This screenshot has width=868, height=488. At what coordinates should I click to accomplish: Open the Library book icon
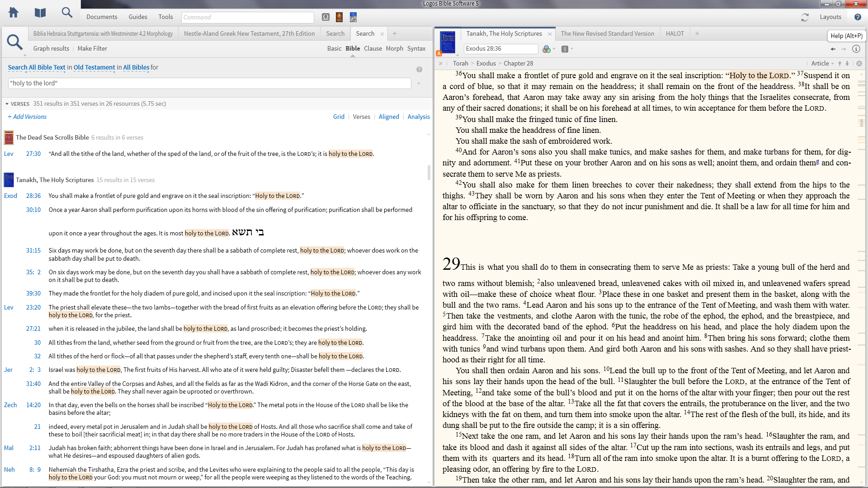point(40,13)
